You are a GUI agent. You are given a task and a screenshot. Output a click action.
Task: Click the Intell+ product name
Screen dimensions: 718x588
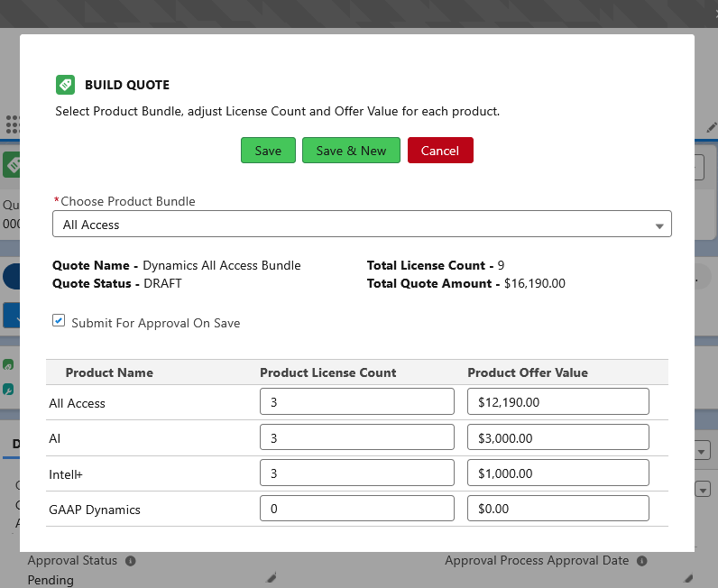tap(66, 474)
